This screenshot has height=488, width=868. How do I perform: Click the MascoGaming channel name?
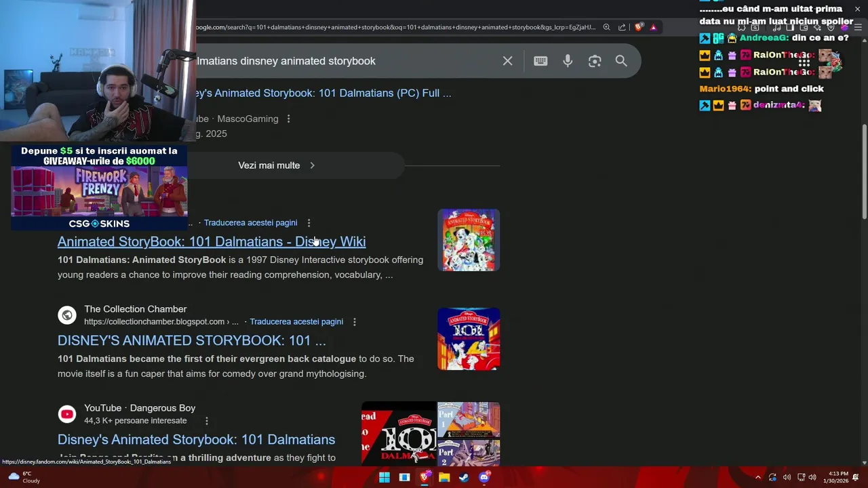pos(248,119)
